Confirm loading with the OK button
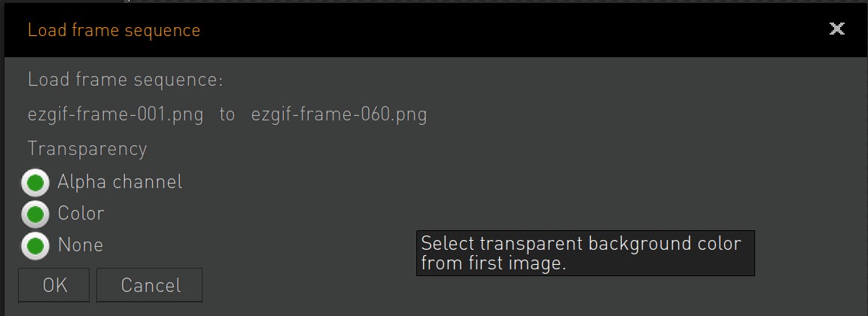The width and height of the screenshot is (868, 316). [x=53, y=285]
